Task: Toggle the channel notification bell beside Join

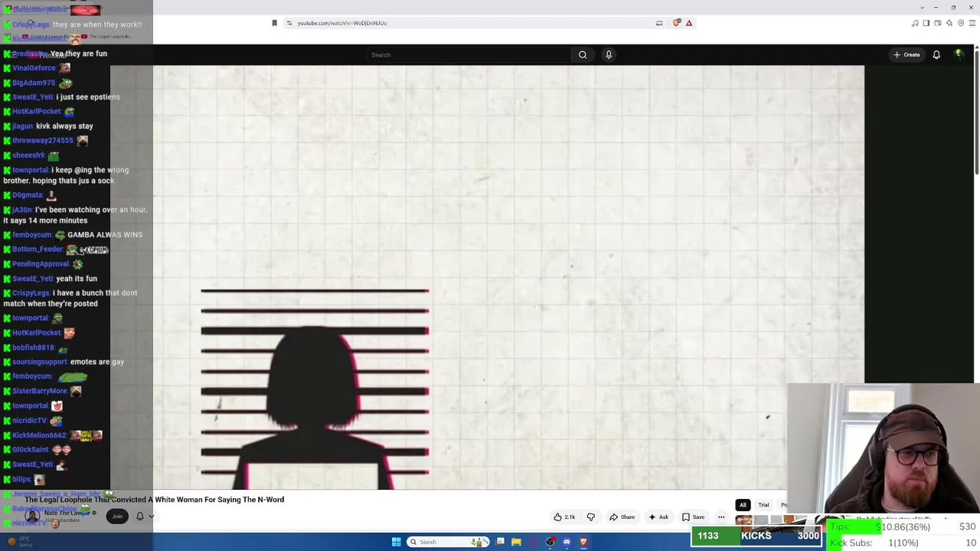Action: coord(140,517)
